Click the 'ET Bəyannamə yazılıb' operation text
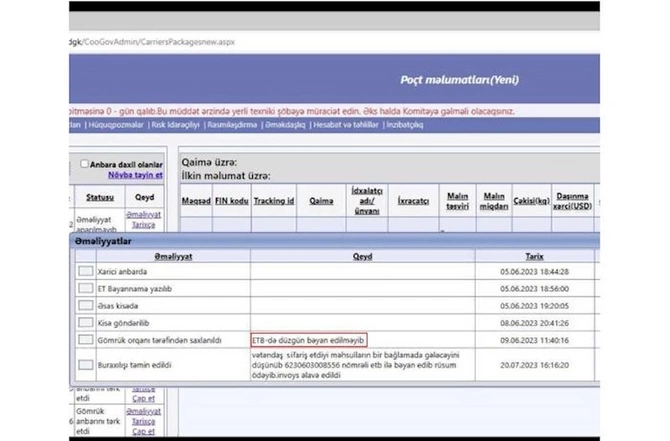The image size is (670, 441). 135,289
